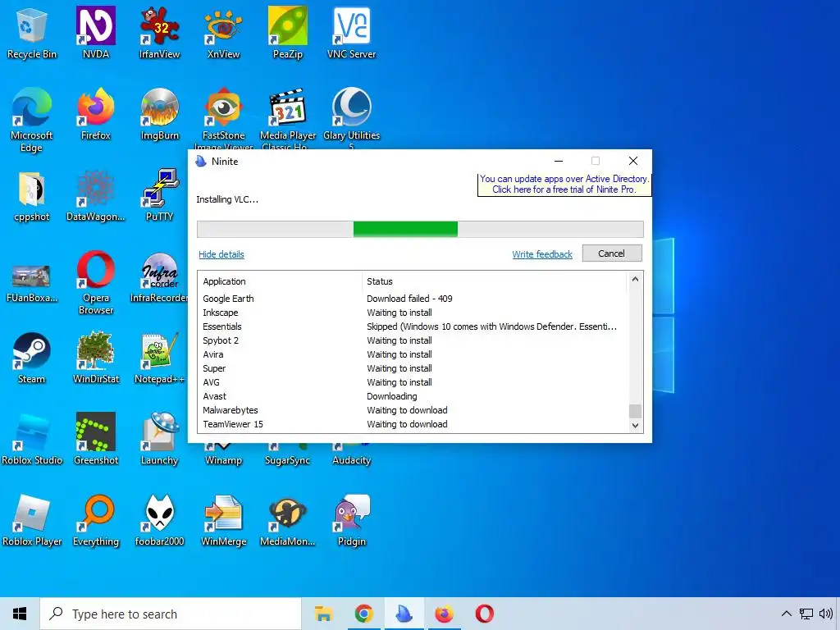Screen dimensions: 840x630
Task: Select the Spybot 2 row
Action: click(413, 340)
